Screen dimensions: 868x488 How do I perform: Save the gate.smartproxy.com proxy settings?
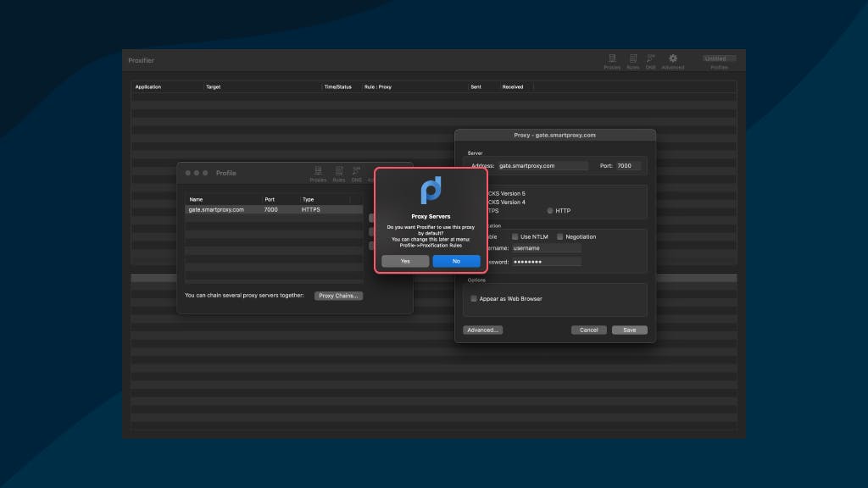coord(630,330)
